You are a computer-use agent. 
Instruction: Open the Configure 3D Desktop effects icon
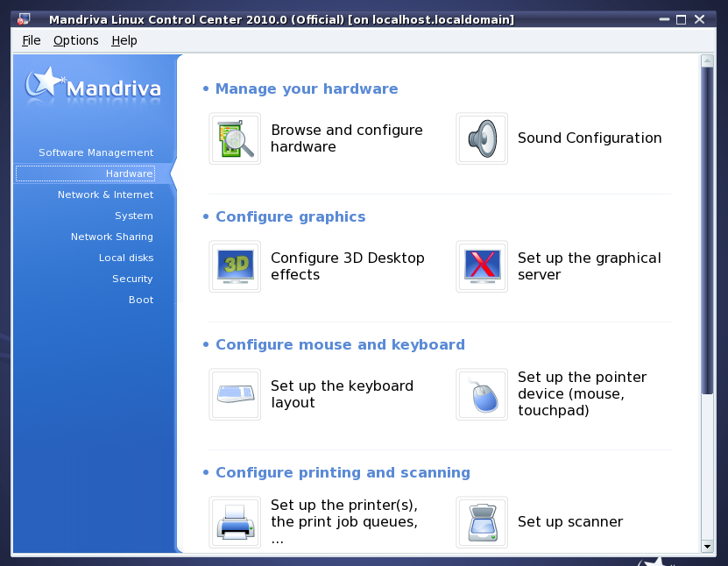click(x=235, y=266)
